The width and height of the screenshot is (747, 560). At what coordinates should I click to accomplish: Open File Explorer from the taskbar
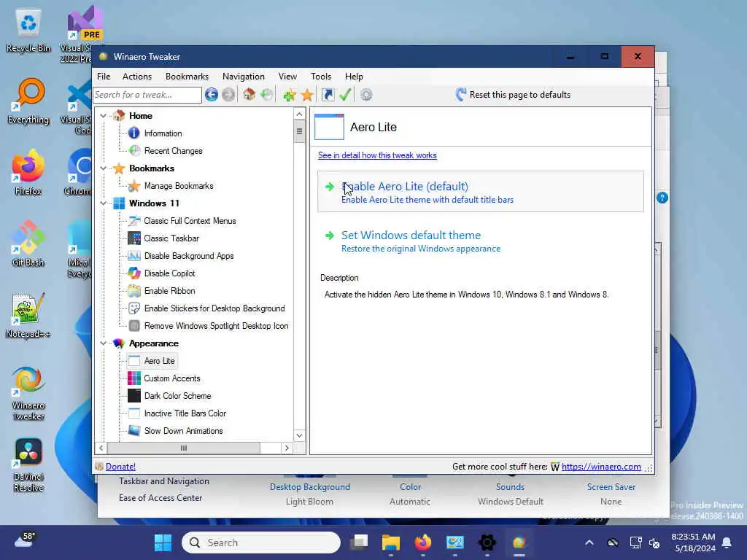point(391,542)
